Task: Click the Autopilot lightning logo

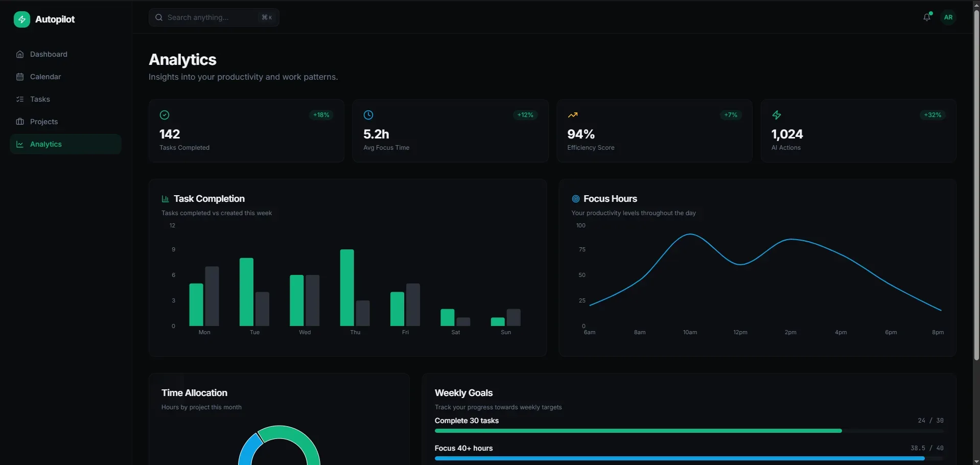Action: 21,19
